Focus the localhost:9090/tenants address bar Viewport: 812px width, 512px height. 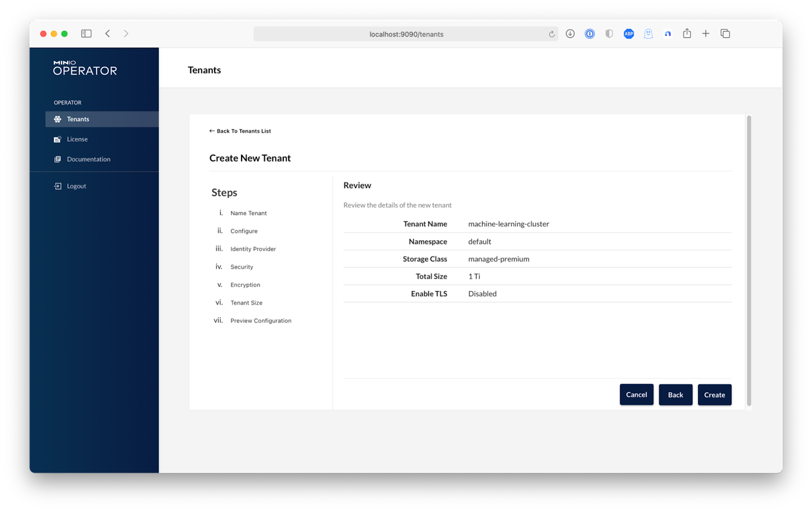pos(405,34)
